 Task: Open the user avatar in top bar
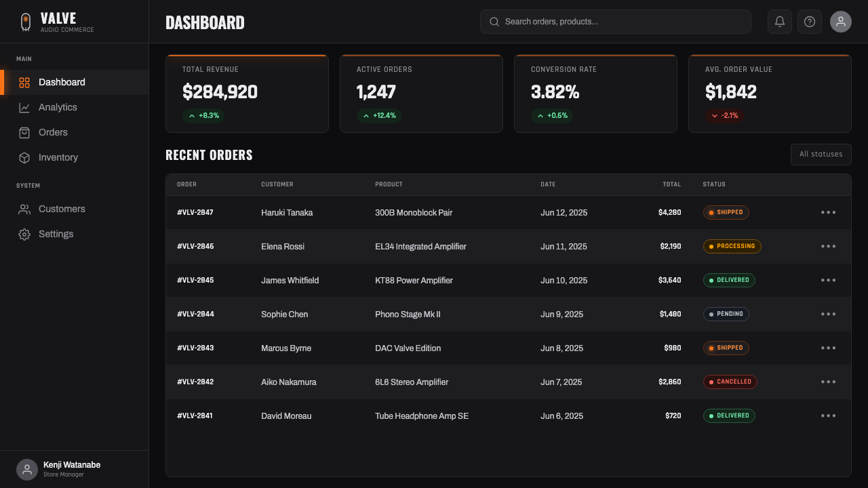(841, 22)
